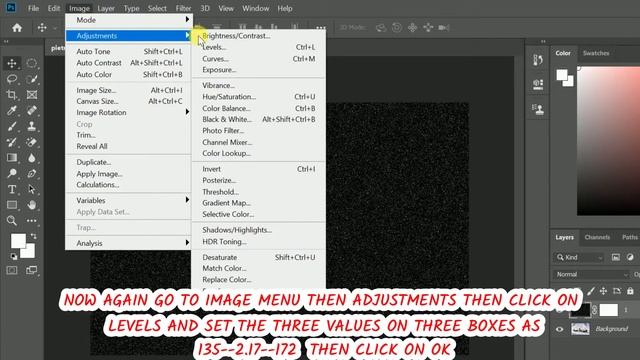Select the Brush tool
Screen dimensions: 640x360
coord(12,126)
